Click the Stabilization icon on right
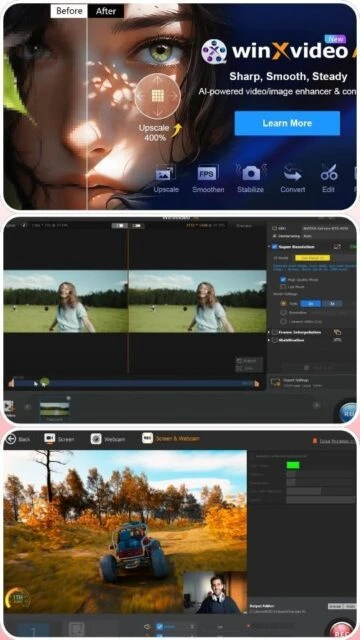 click(x=337, y=340)
